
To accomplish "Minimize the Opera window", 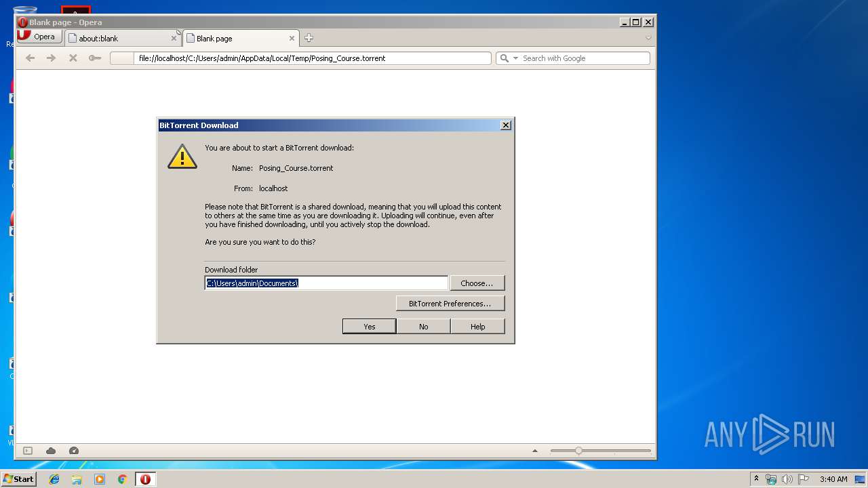I will [625, 22].
